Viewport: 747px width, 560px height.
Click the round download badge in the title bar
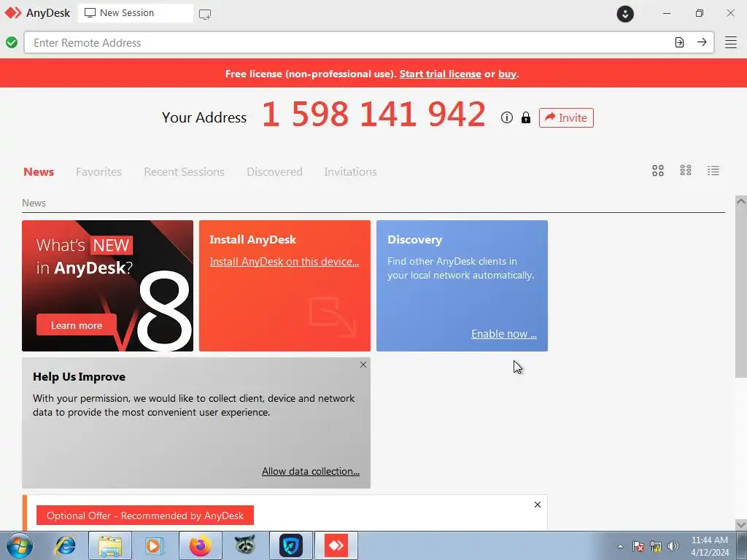click(x=625, y=13)
